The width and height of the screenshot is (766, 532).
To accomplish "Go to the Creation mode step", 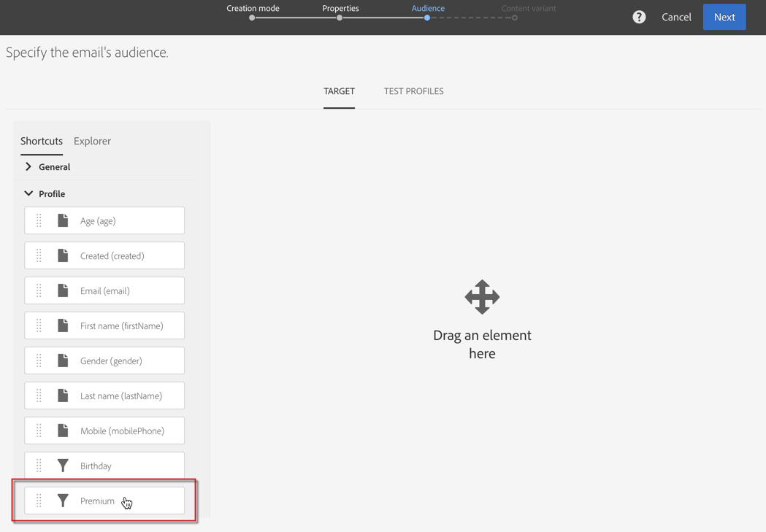I will [253, 8].
